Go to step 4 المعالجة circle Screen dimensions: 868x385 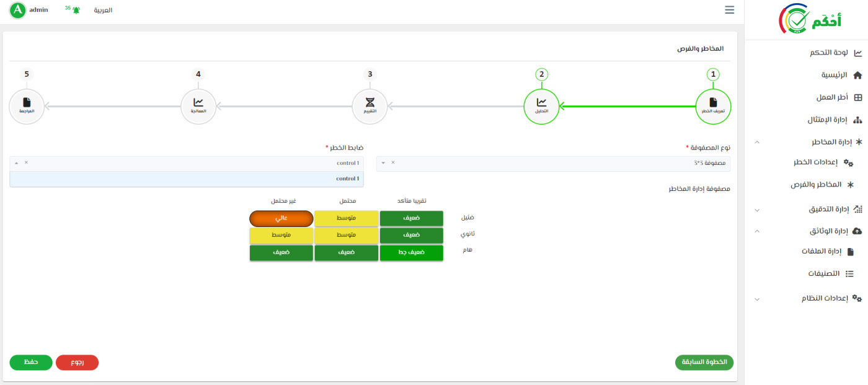(x=198, y=107)
